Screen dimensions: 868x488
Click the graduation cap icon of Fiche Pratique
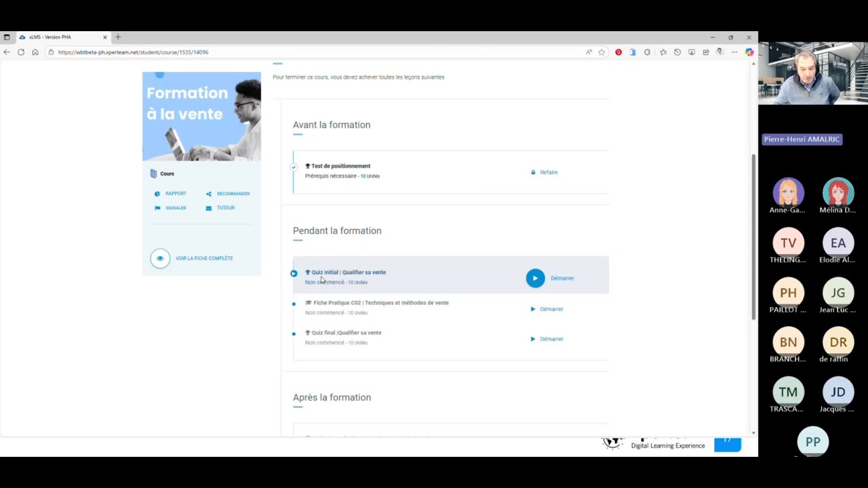point(309,303)
